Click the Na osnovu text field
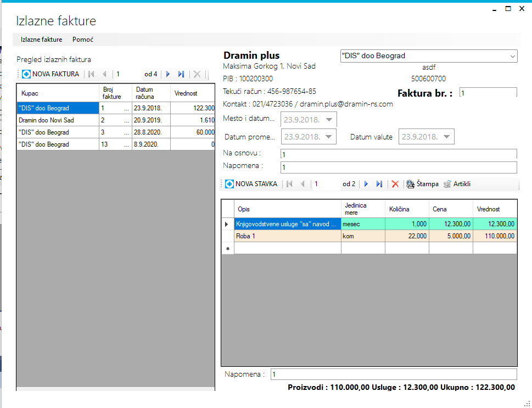 click(399, 154)
